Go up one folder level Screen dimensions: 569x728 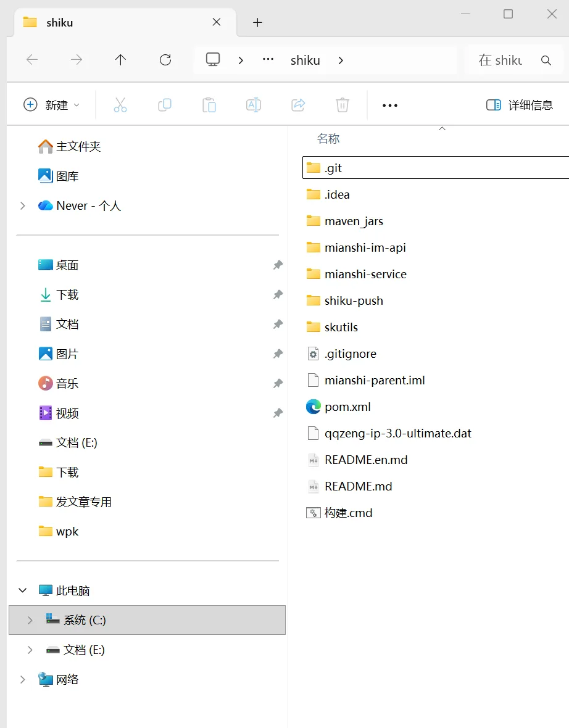(x=120, y=59)
